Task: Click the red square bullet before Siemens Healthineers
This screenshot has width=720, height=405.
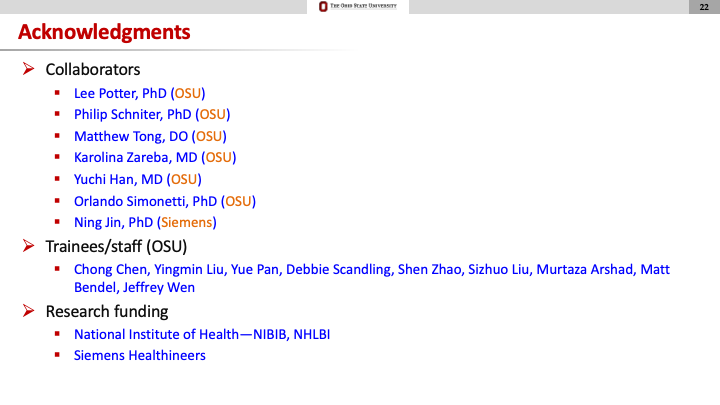Action: coord(58,355)
